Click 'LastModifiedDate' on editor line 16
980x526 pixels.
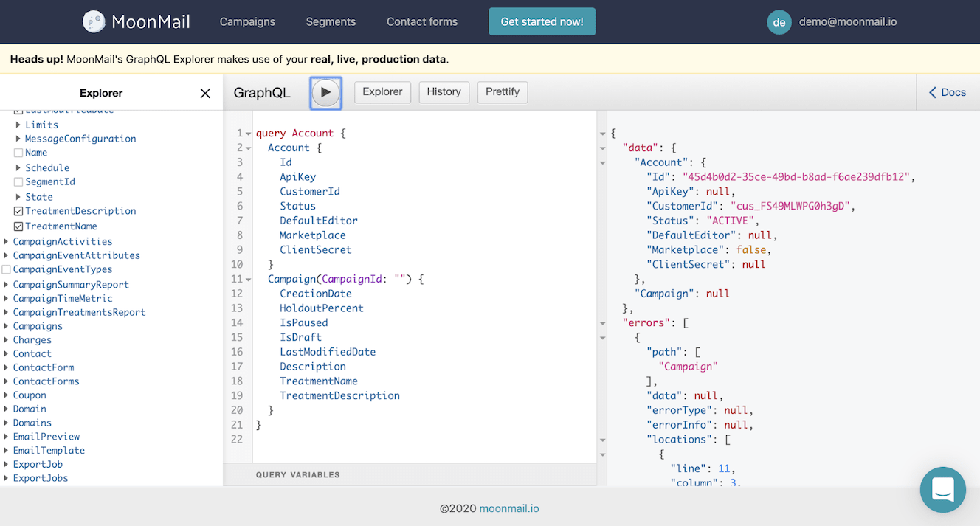point(328,352)
